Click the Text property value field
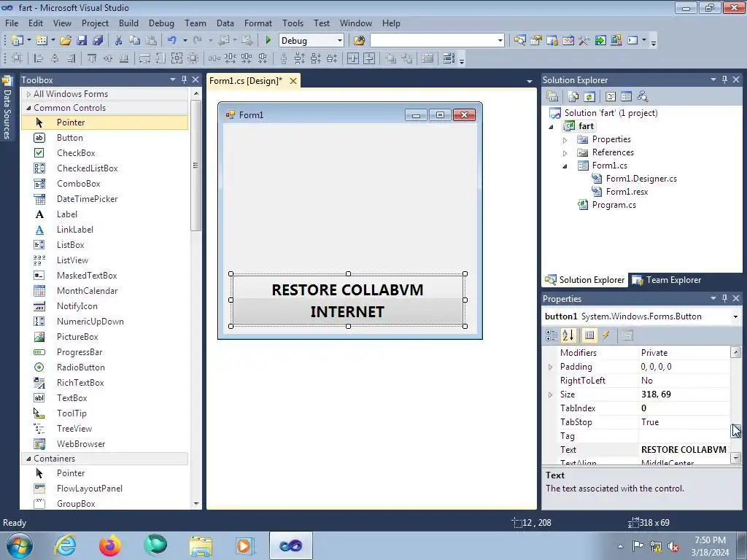Image resolution: width=747 pixels, height=560 pixels. (x=684, y=449)
